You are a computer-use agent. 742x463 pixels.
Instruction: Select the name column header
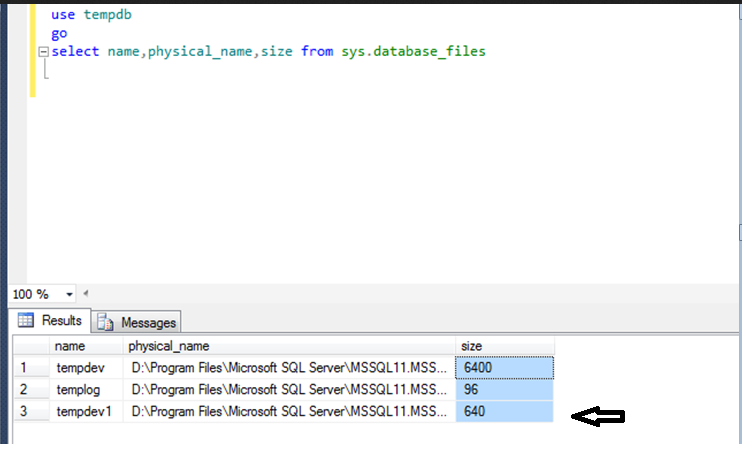(86, 346)
